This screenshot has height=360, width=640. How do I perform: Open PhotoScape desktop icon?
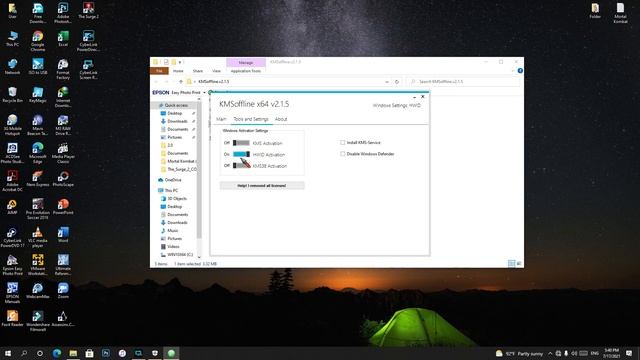(63, 179)
